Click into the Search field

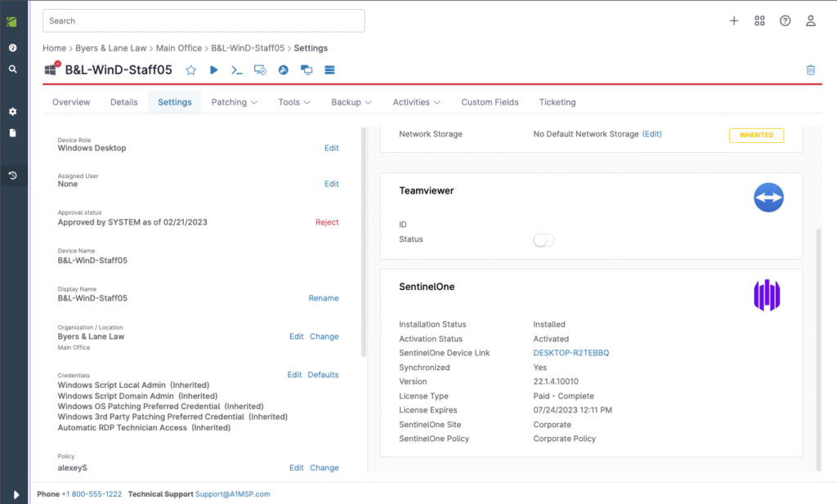[204, 20]
